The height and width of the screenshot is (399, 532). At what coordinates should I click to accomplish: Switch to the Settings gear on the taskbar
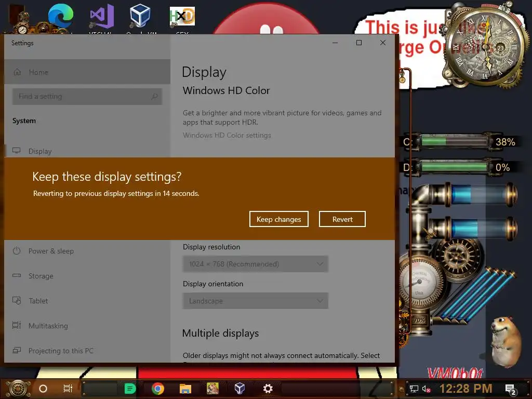[x=268, y=389]
